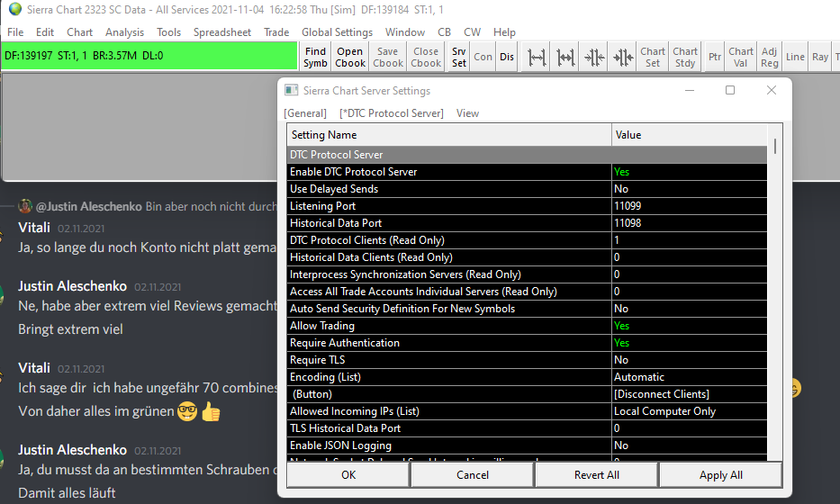Click the thumbs-up emoji in Vitali's message

pyautogui.click(x=211, y=412)
